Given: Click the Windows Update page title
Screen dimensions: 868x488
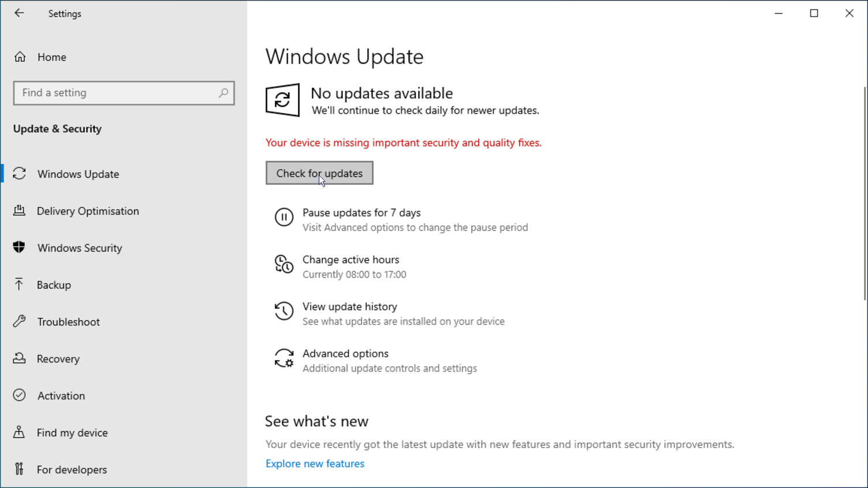Looking at the screenshot, I should click(344, 57).
